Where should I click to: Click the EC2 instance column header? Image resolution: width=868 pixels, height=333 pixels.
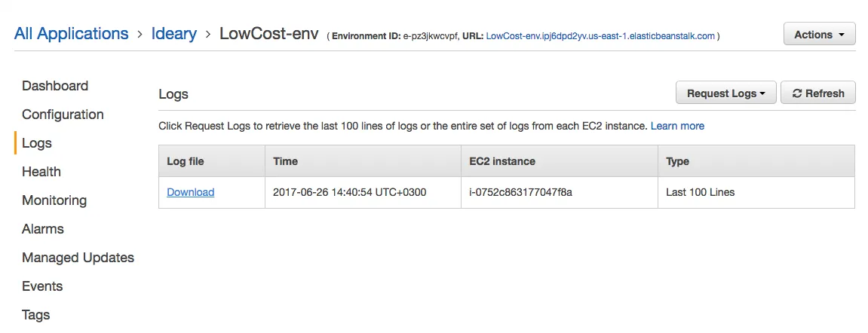point(502,161)
